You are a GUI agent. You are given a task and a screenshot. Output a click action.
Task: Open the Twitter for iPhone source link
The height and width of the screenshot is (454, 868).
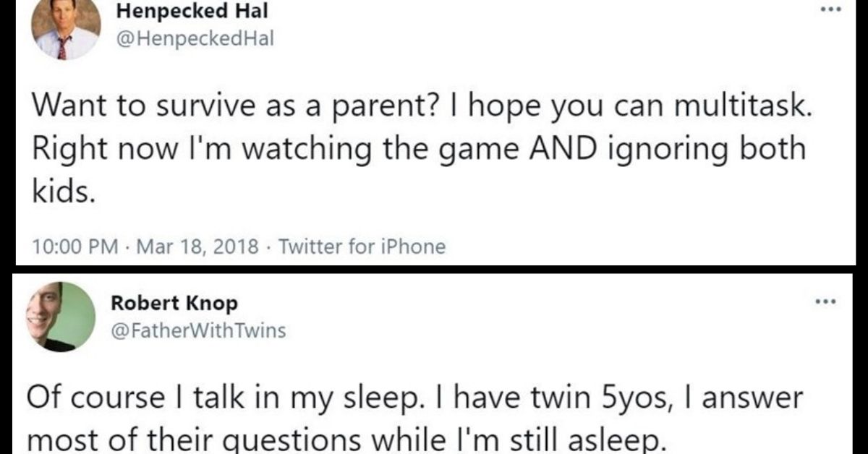coord(362,247)
